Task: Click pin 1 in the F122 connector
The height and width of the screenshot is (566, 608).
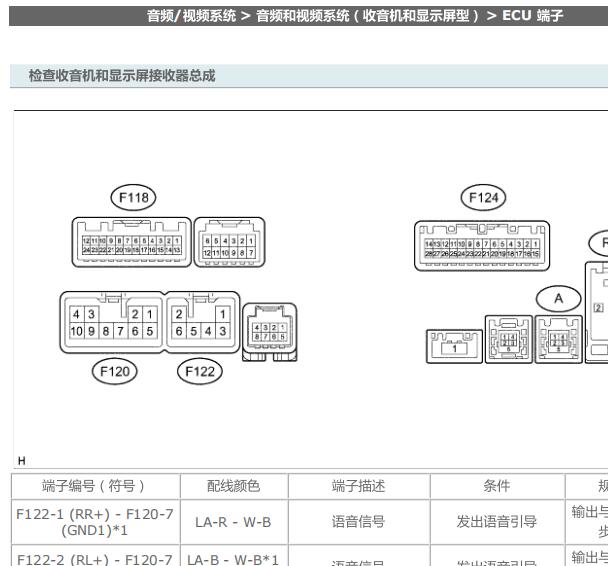Action: [223, 314]
